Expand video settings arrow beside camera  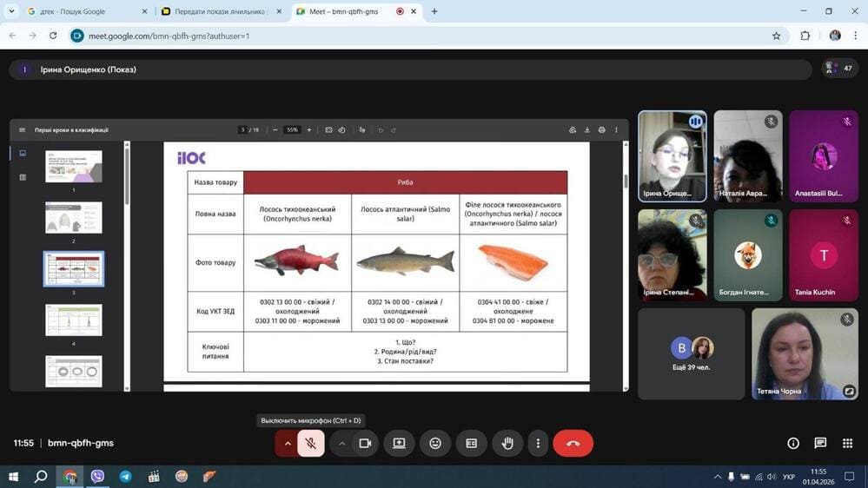[342, 443]
